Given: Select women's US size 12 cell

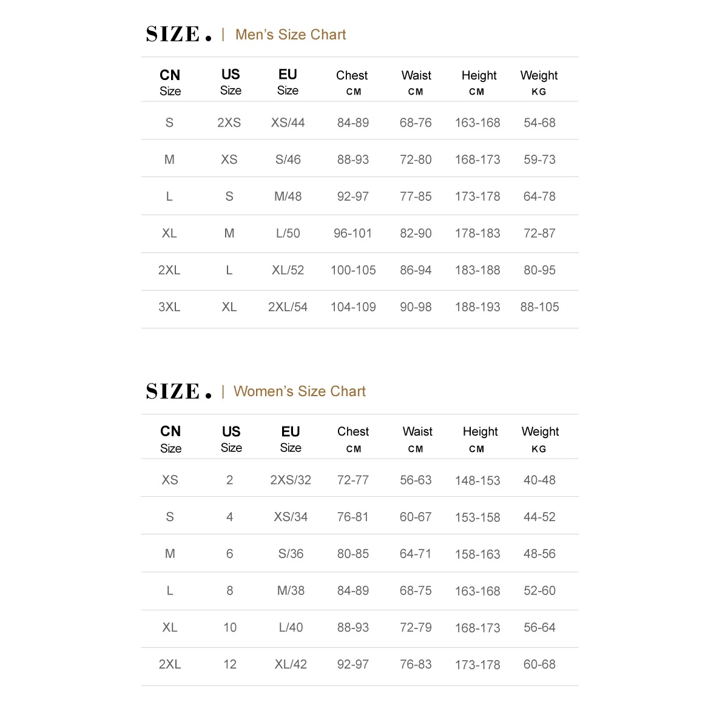Looking at the screenshot, I should point(230,664).
